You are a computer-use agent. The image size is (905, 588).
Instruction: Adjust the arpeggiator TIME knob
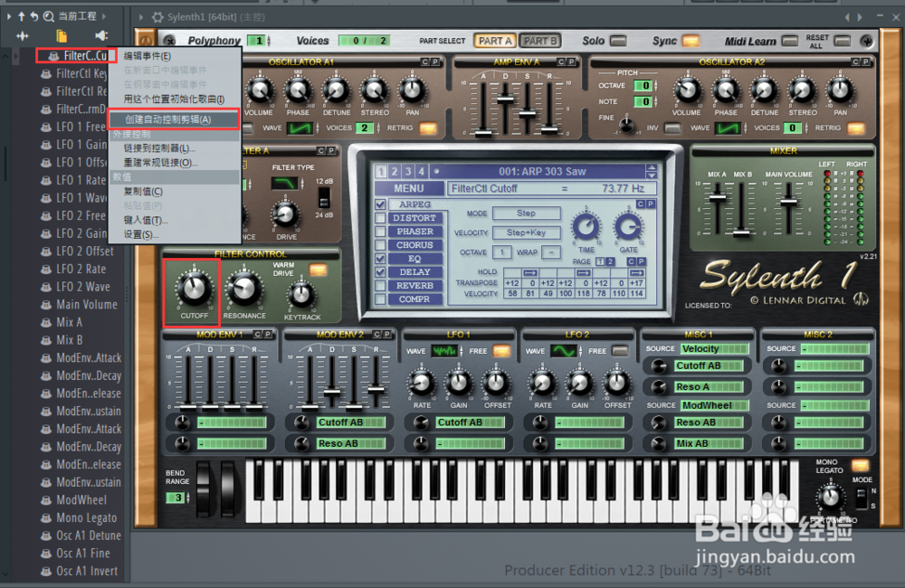[x=586, y=227]
